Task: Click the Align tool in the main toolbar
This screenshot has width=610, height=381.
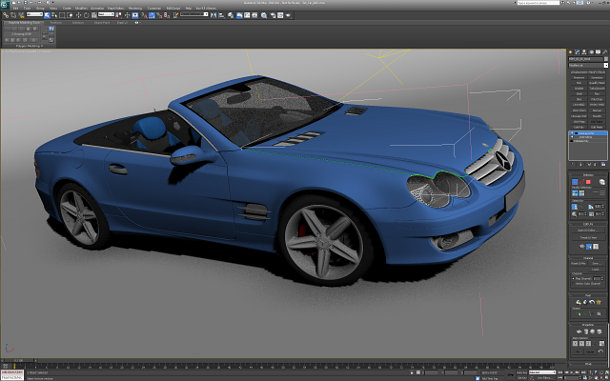Action: [x=221, y=15]
